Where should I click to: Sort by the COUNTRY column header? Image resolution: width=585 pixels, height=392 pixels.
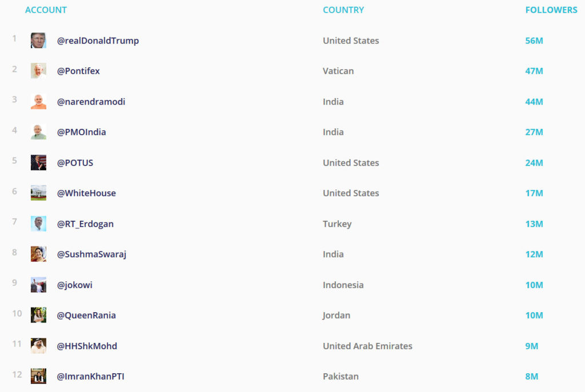click(343, 10)
